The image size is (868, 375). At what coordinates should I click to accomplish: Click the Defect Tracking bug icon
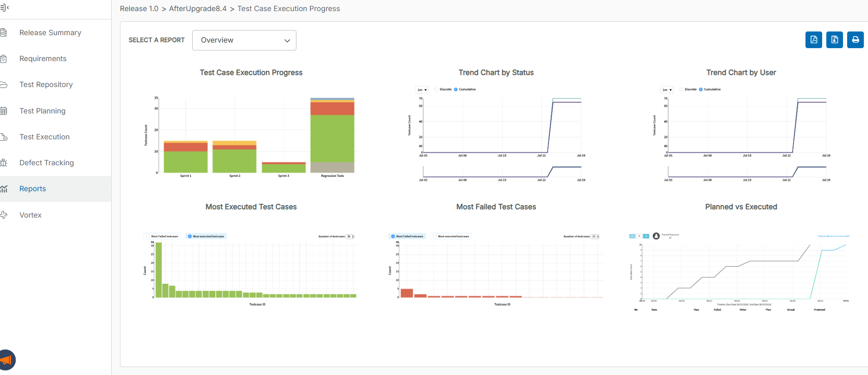[x=4, y=162]
